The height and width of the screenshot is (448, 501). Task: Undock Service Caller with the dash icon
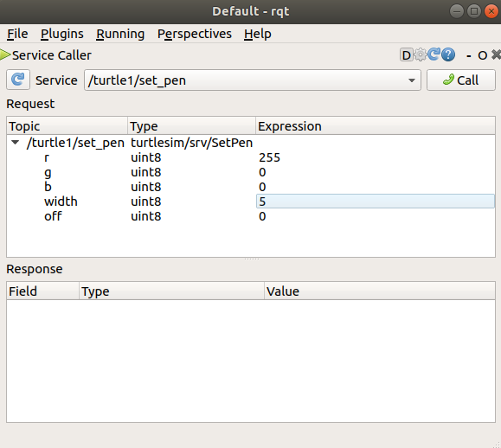tap(469, 56)
